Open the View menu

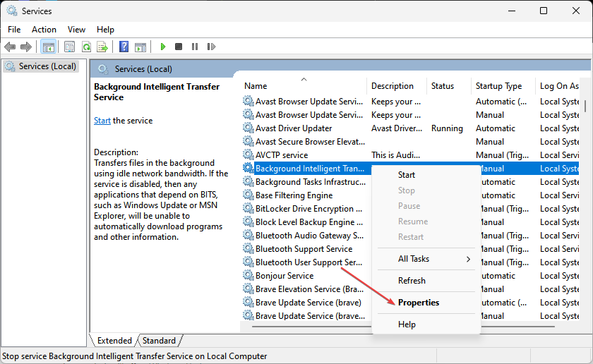(x=76, y=30)
